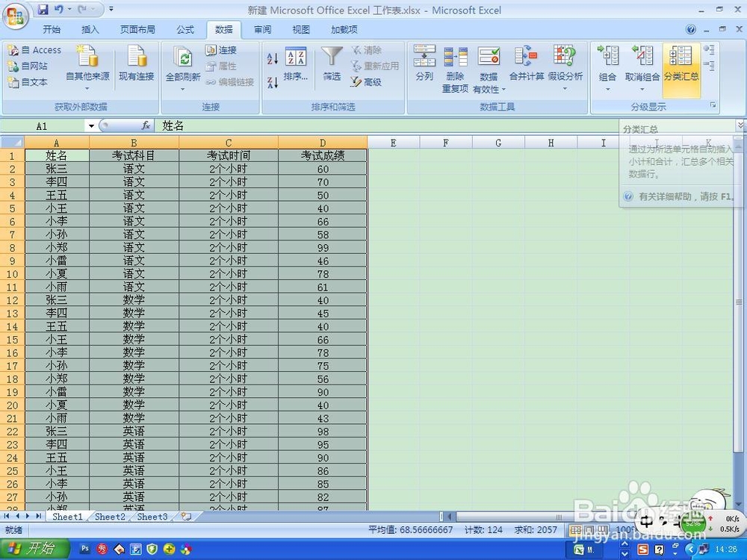
Task: Open Windows 开始 start button
Action: pos(35,549)
